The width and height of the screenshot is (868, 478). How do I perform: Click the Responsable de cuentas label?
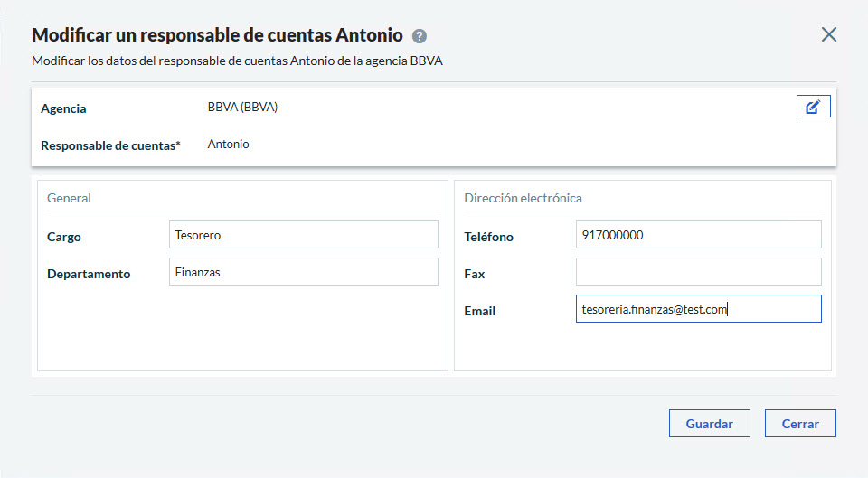tap(110, 145)
